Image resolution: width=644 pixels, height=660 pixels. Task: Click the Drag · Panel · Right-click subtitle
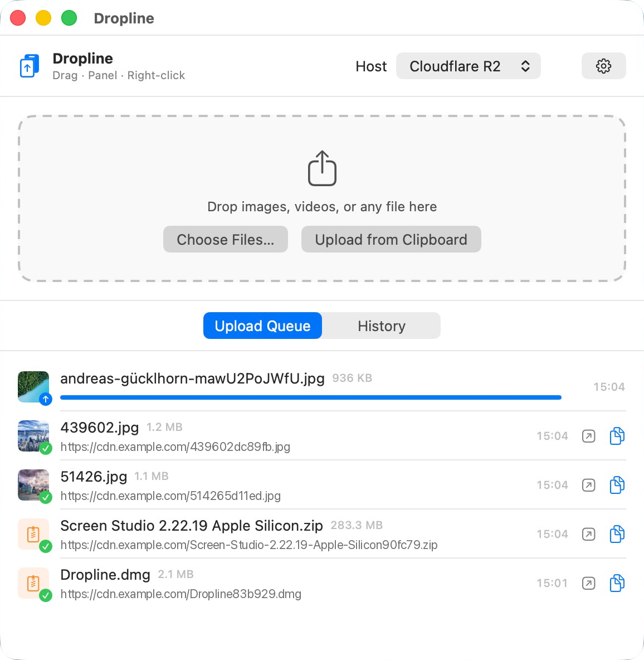[119, 75]
